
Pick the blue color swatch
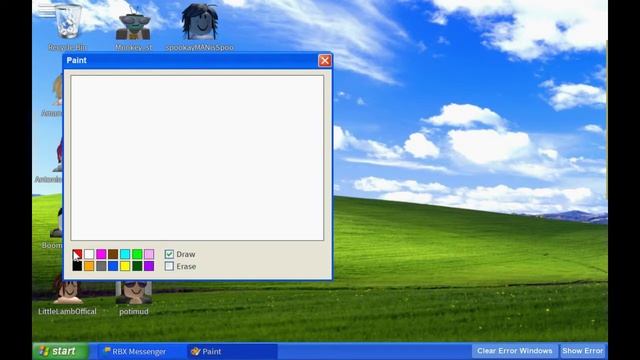pos(113,266)
